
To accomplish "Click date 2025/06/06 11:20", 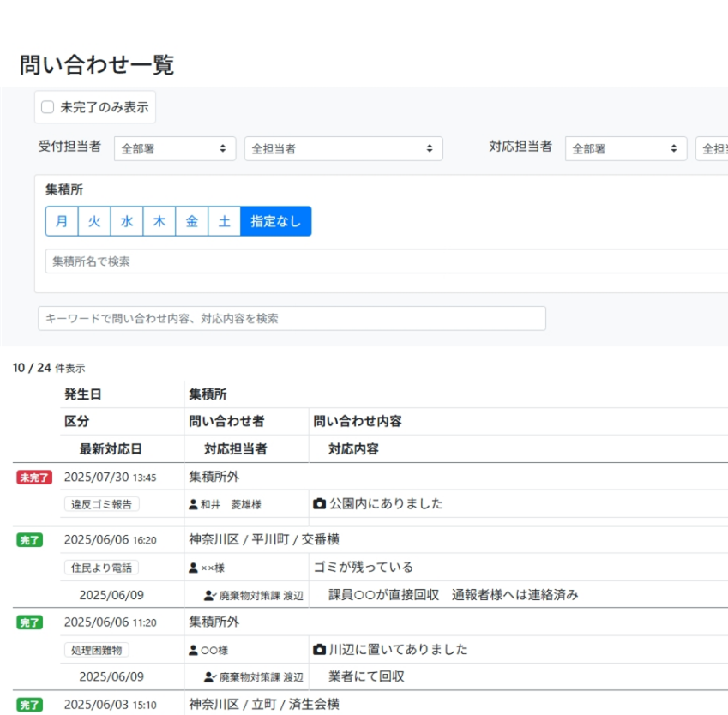I will pos(111,622).
